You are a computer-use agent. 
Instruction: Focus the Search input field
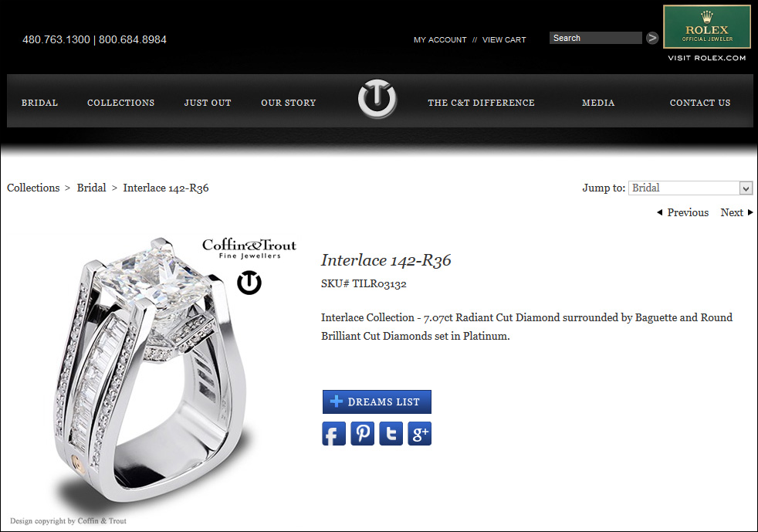point(596,38)
